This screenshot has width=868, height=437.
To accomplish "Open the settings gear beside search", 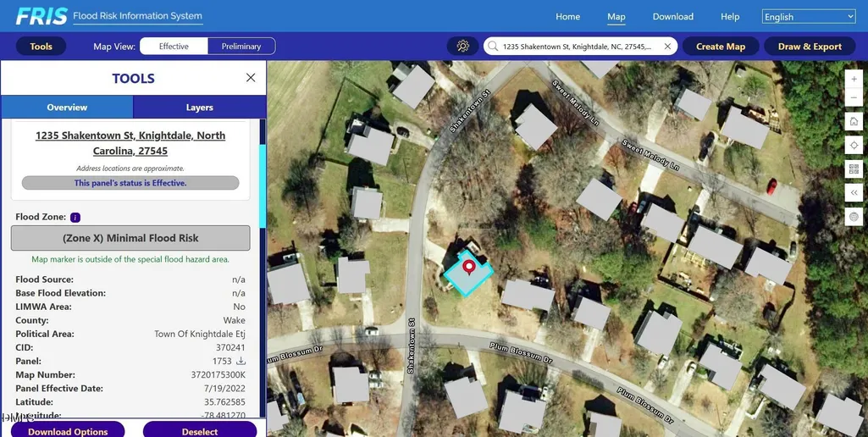I will pos(462,47).
